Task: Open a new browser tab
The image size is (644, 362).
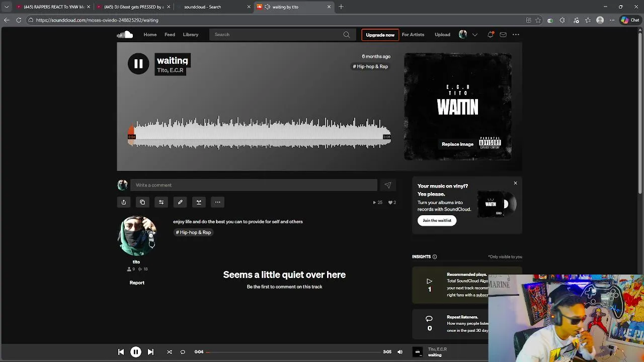Action: pyautogui.click(x=341, y=7)
